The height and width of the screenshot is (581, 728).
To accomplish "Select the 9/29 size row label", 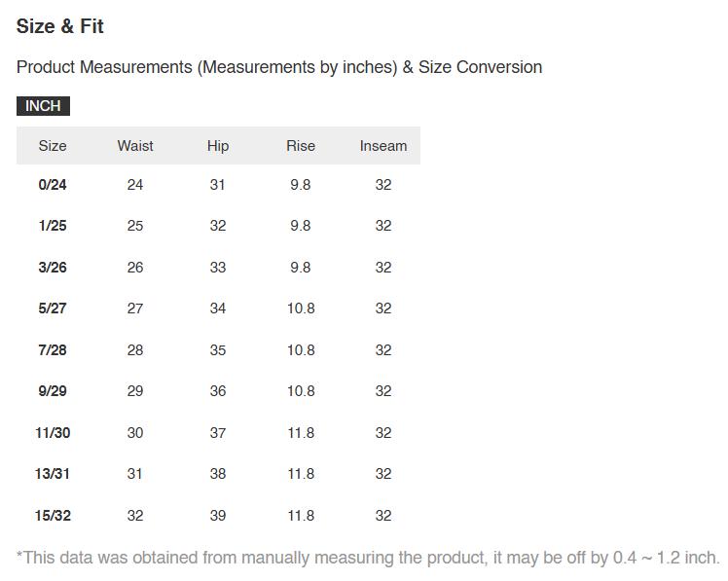I will point(53,391).
